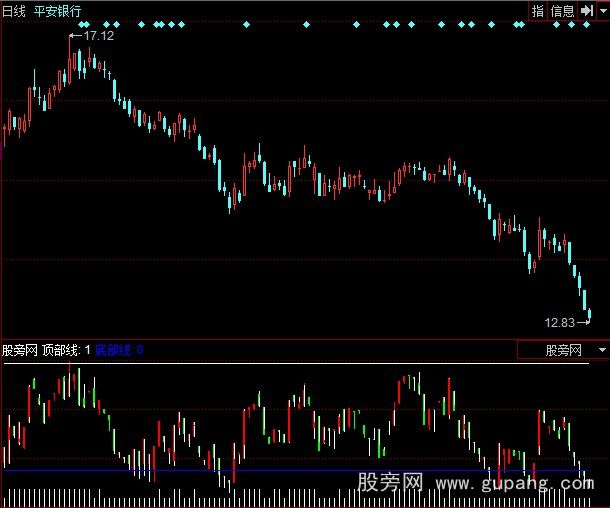The width and height of the screenshot is (610, 508).
Task: Click the 平安银行 stock name
Action: point(58,10)
